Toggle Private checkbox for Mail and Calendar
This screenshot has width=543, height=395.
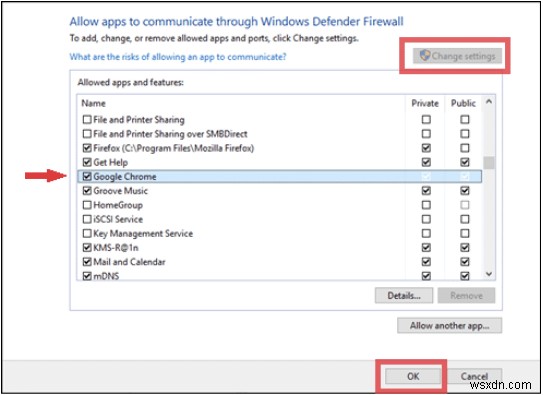pos(426,262)
